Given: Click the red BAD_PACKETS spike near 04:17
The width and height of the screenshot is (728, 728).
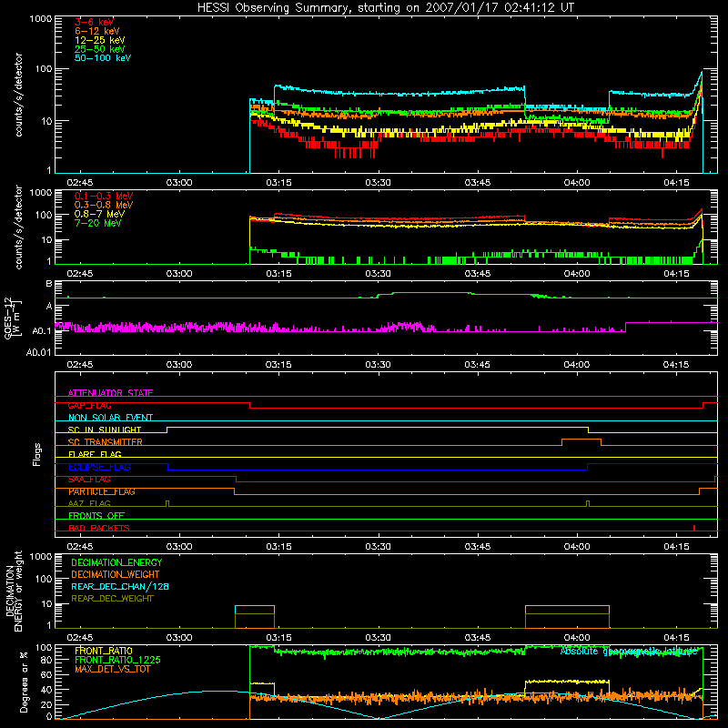Looking at the screenshot, I should (694, 528).
